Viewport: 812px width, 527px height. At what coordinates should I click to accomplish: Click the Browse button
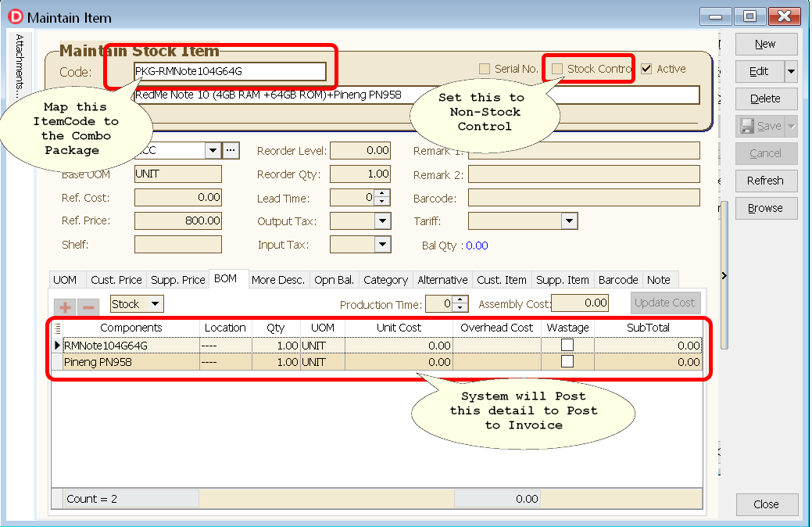pos(765,208)
